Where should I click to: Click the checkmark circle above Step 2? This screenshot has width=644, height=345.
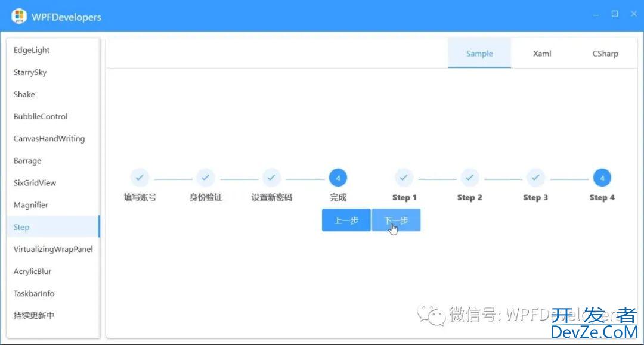coord(470,178)
